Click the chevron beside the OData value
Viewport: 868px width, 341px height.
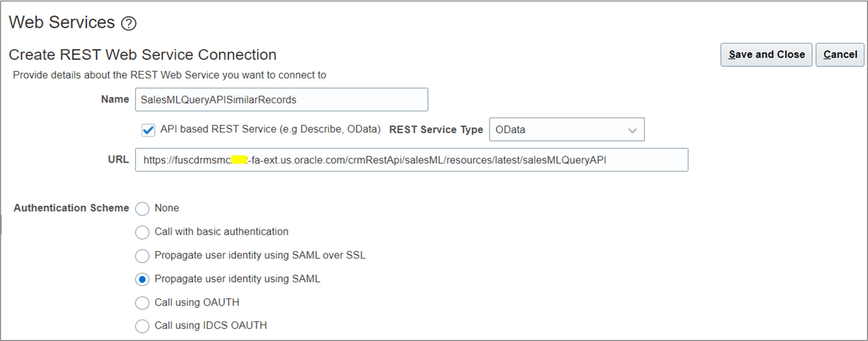click(633, 130)
